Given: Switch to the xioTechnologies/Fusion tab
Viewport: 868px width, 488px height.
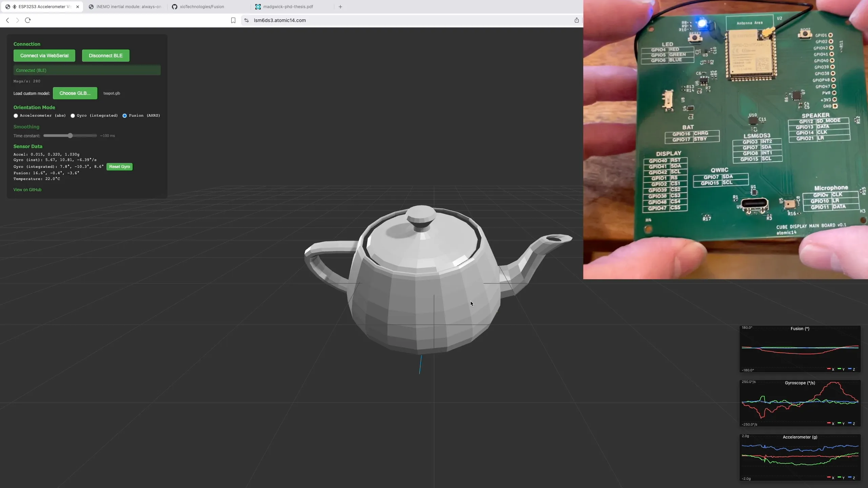Looking at the screenshot, I should tap(202, 6).
